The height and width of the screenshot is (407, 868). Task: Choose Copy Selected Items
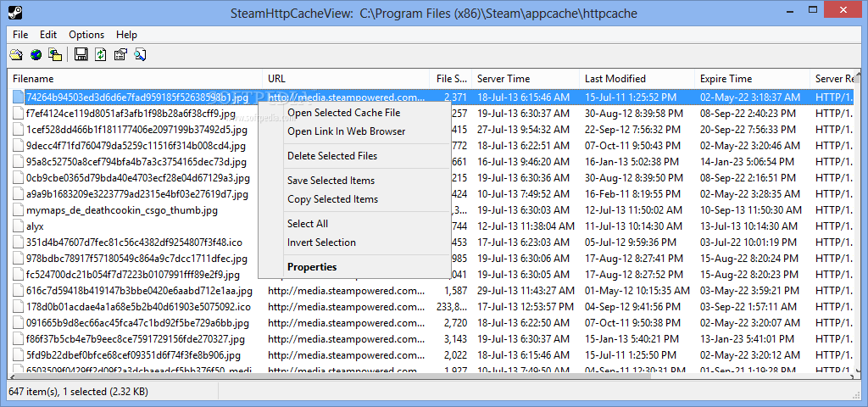click(x=354, y=198)
